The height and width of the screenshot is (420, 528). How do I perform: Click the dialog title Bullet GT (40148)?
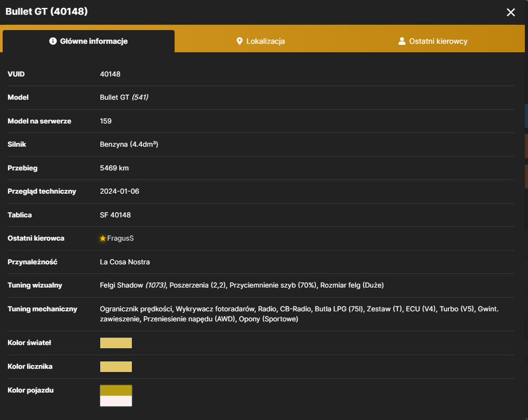46,11
